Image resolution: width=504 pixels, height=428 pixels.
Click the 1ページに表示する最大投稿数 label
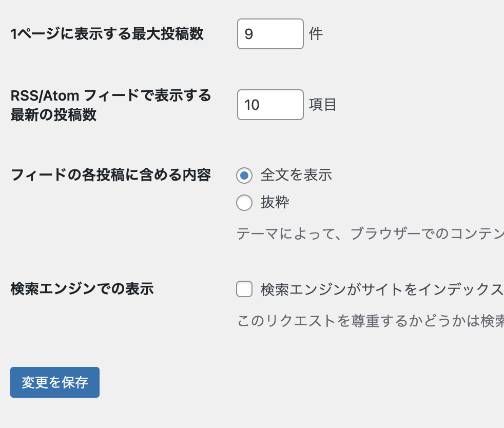[107, 34]
